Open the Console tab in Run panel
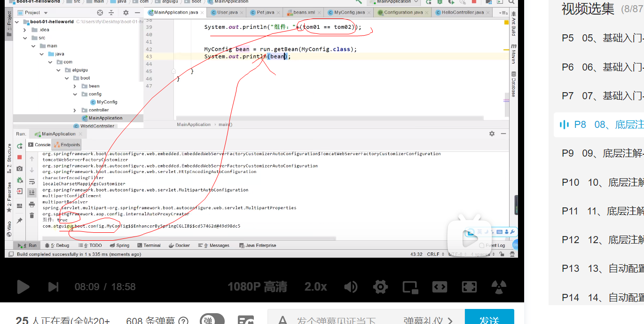644x324 pixels. [39, 145]
